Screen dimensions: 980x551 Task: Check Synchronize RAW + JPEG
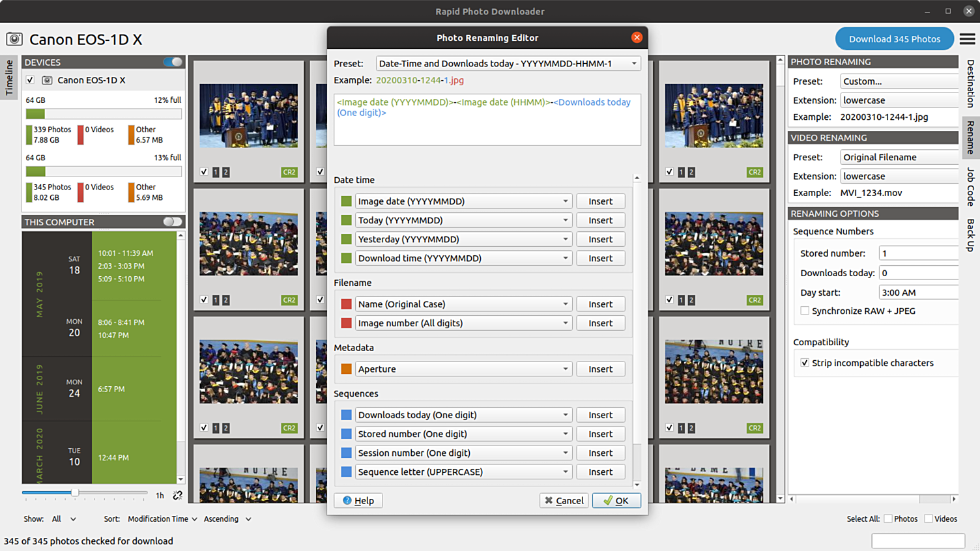point(805,311)
